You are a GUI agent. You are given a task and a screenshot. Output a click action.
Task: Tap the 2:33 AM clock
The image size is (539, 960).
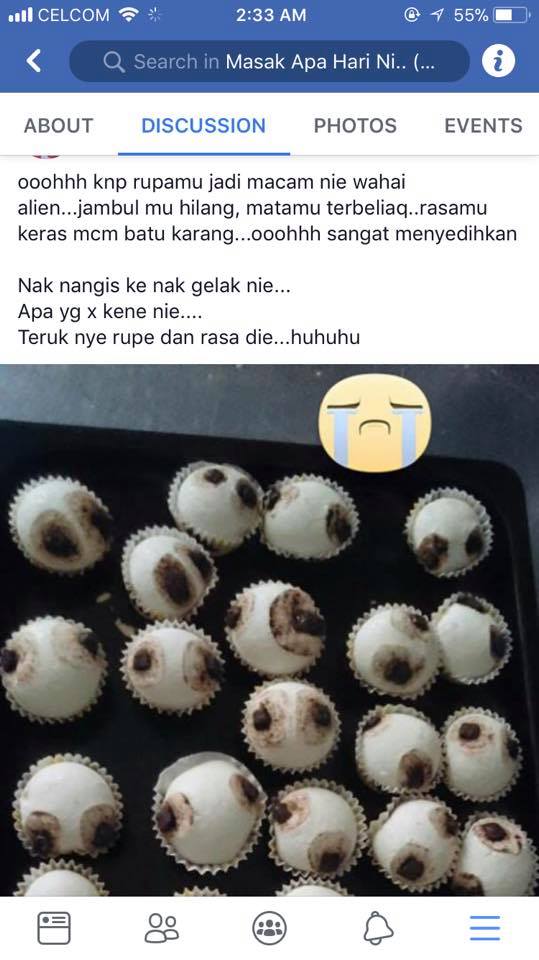pos(271,15)
